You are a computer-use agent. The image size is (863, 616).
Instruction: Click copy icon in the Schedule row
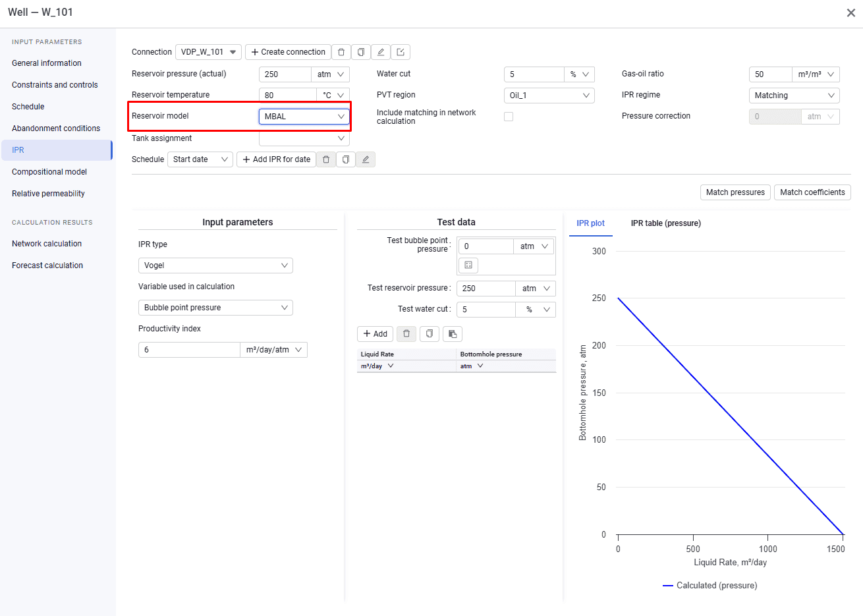tap(346, 159)
